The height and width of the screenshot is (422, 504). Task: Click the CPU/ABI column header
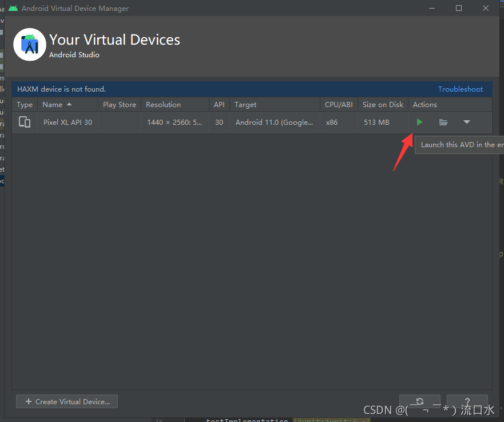click(339, 105)
